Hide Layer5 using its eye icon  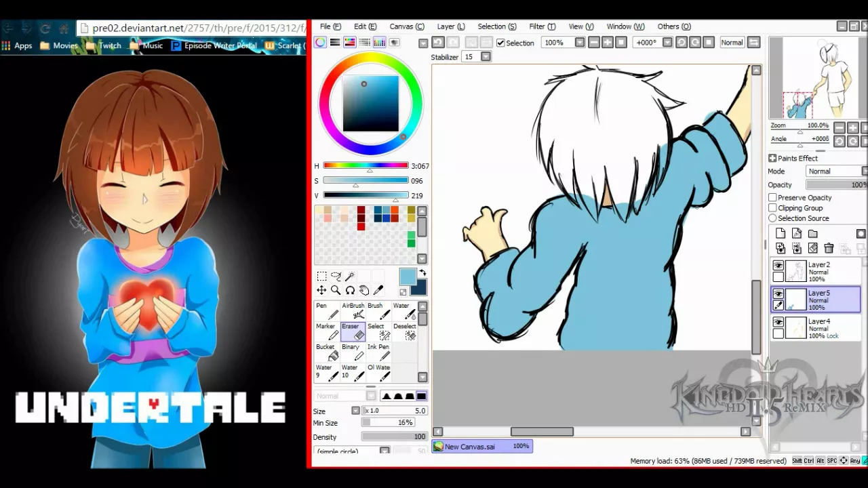tap(778, 293)
